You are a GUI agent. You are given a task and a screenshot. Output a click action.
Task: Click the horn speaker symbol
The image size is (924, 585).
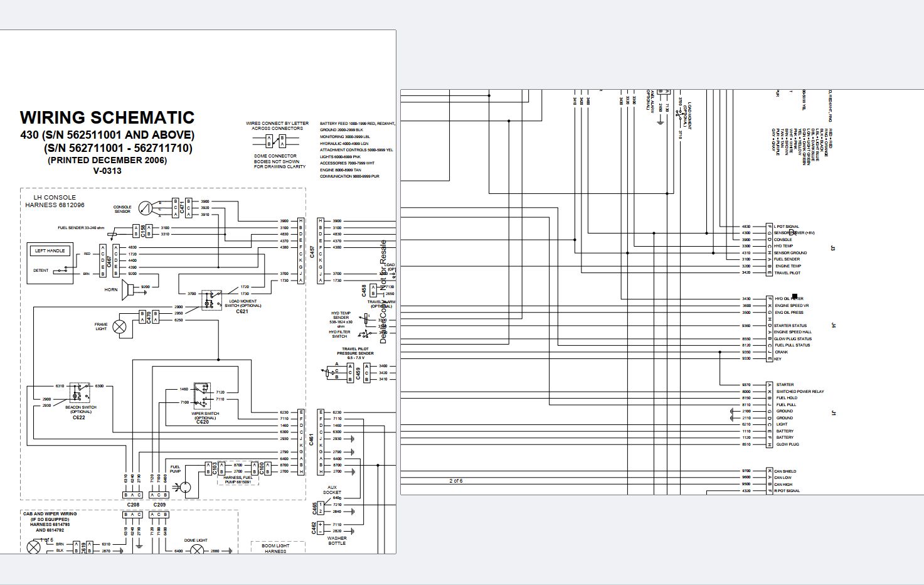pyautogui.click(x=129, y=289)
